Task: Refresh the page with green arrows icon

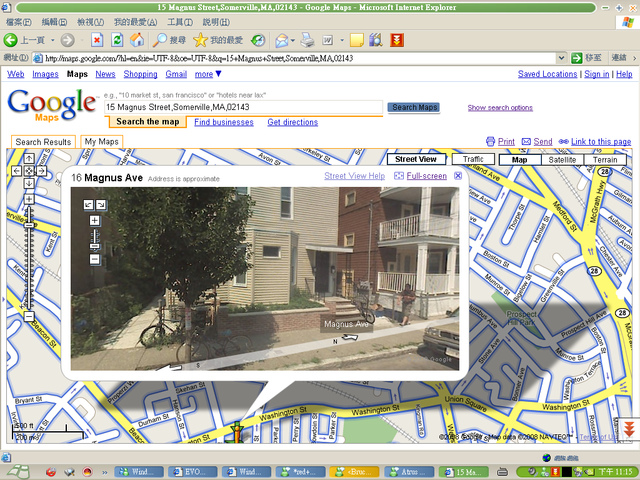Action: [117, 40]
